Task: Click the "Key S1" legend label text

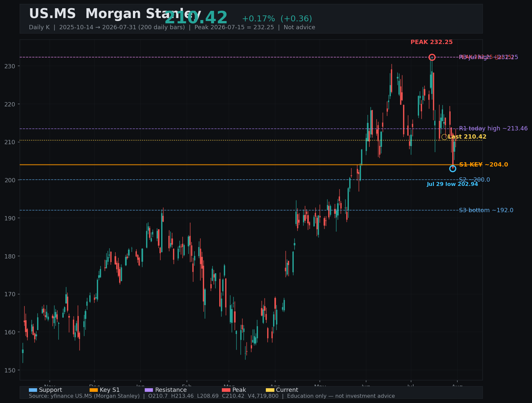Action: [x=110, y=390]
